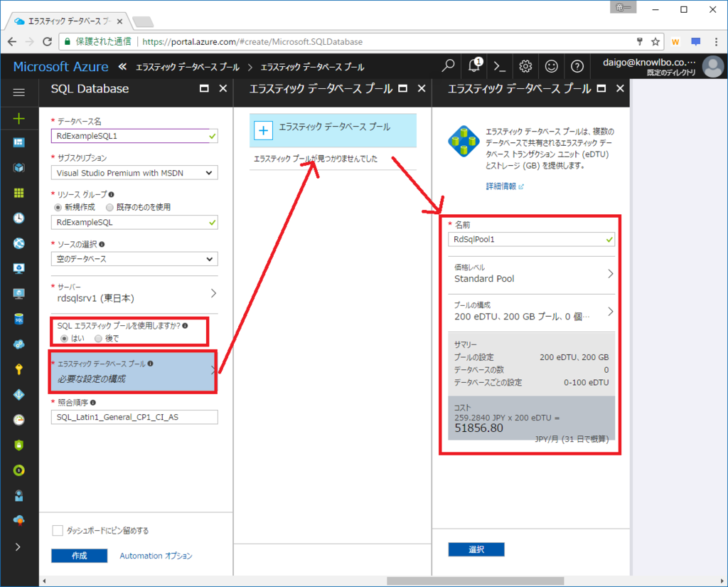Open the Help and support person icon
The height and width of the screenshot is (587, 728).
tap(19, 495)
